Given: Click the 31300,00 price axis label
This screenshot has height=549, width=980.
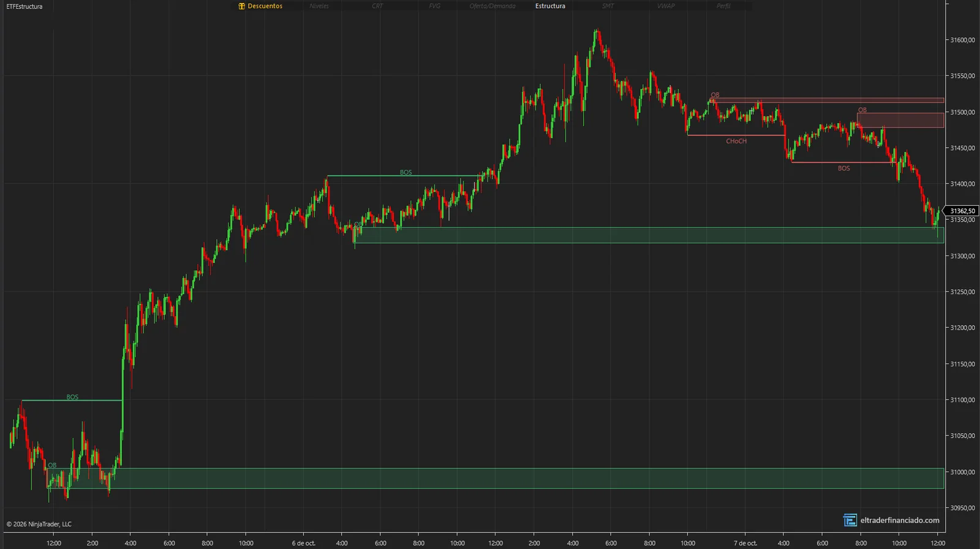Looking at the screenshot, I should 962,256.
